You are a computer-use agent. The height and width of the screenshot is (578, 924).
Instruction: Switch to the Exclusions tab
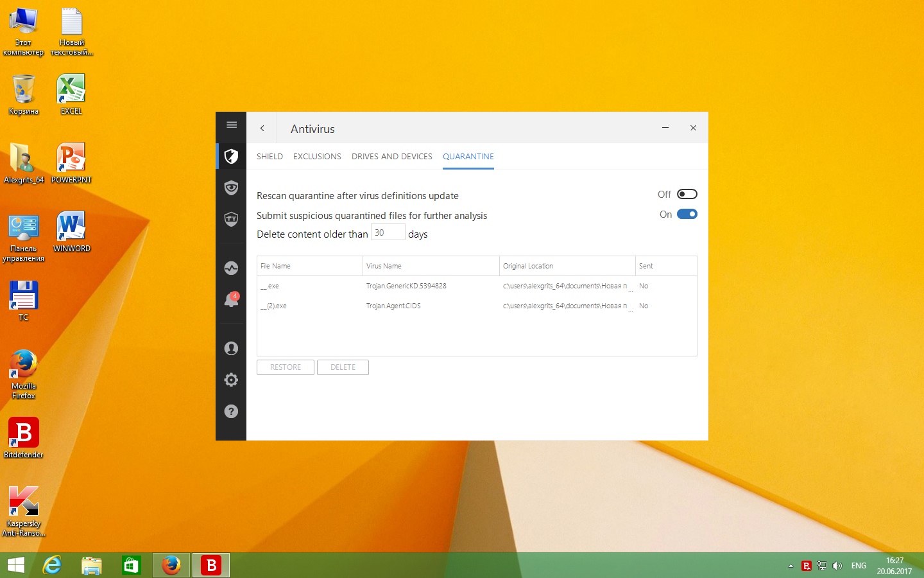click(317, 157)
